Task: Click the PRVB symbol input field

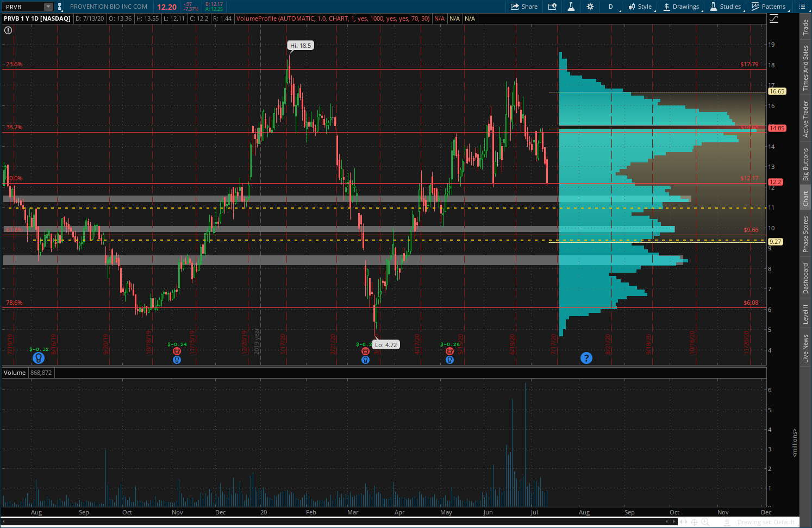Action: click(x=23, y=7)
